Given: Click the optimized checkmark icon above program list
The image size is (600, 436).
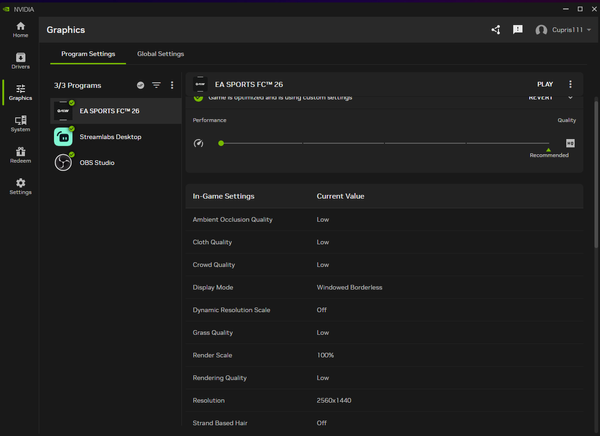Looking at the screenshot, I should (140, 86).
